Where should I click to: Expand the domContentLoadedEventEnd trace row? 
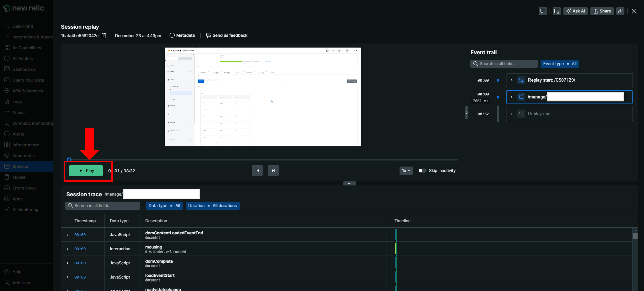pyautogui.click(x=68, y=234)
